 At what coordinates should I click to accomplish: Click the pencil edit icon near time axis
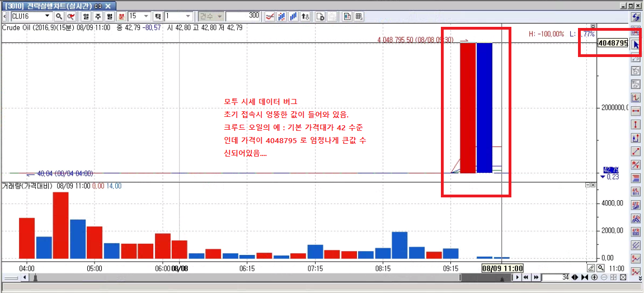click(x=591, y=268)
